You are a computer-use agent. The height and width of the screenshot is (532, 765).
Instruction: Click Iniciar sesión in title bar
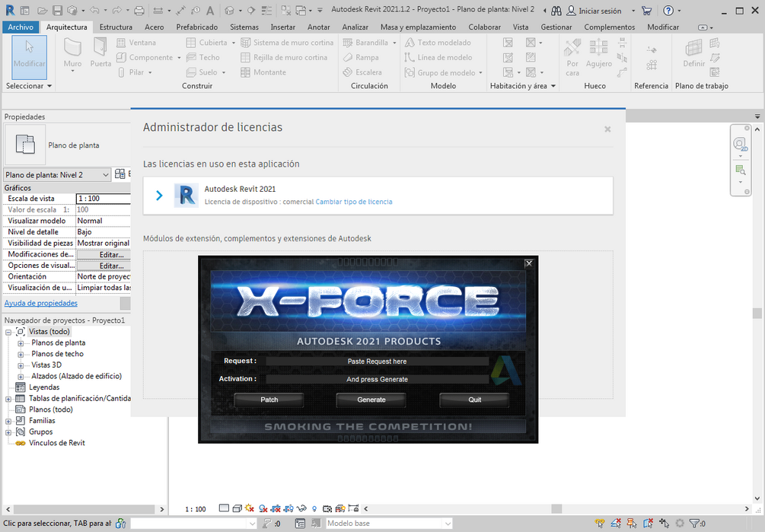coord(600,11)
